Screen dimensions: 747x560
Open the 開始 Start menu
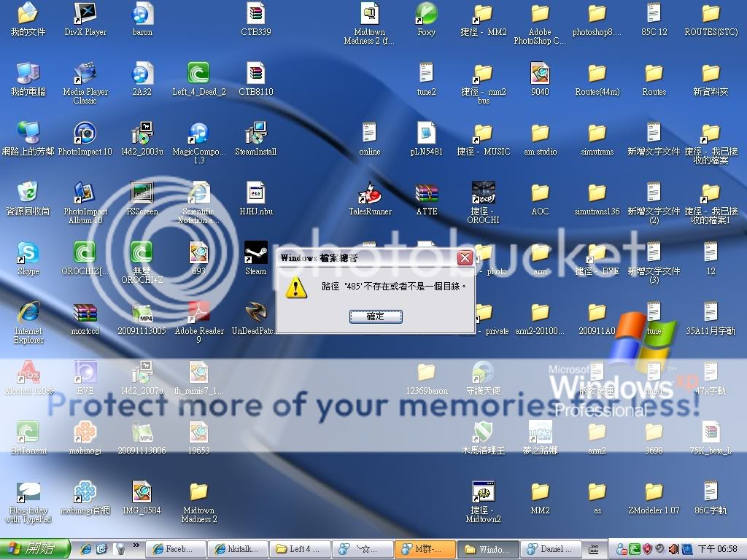pos(35,548)
